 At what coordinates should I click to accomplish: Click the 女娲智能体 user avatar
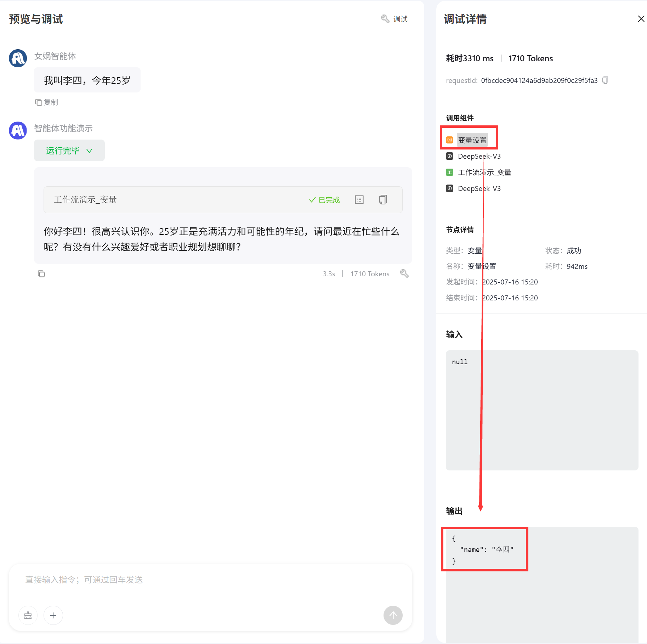(18, 58)
